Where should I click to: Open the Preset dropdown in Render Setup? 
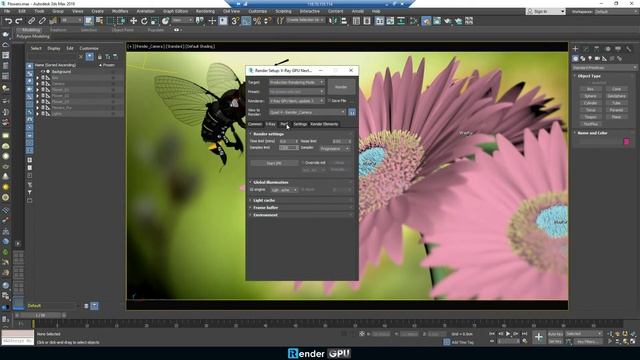[297, 91]
